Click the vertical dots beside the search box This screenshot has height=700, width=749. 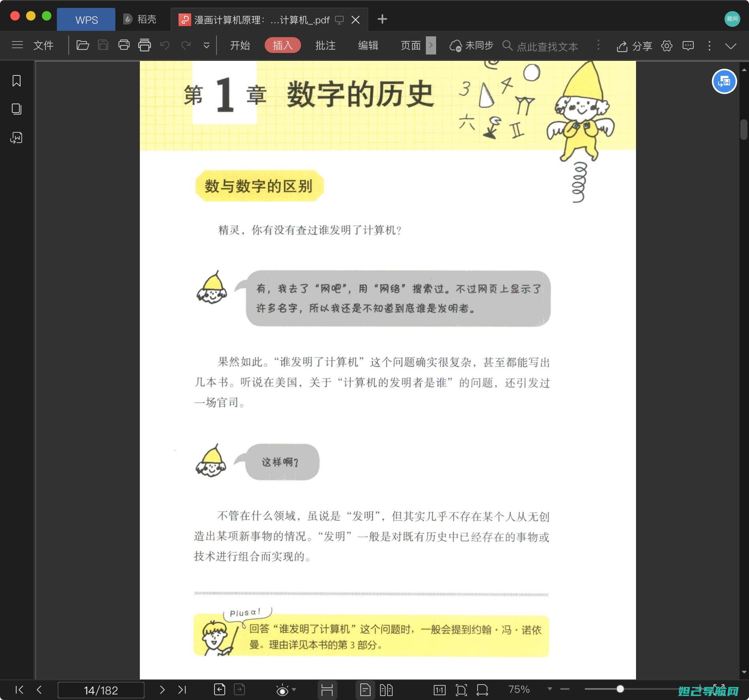point(598,45)
